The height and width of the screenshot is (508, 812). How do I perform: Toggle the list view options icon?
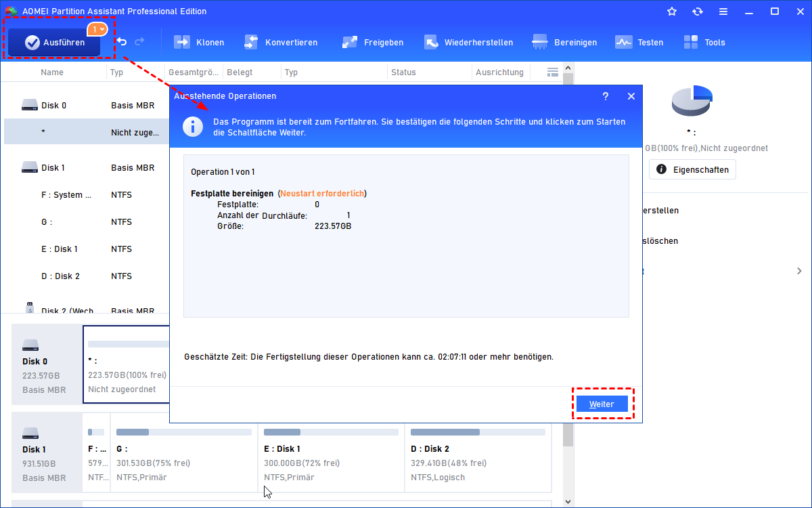click(552, 72)
